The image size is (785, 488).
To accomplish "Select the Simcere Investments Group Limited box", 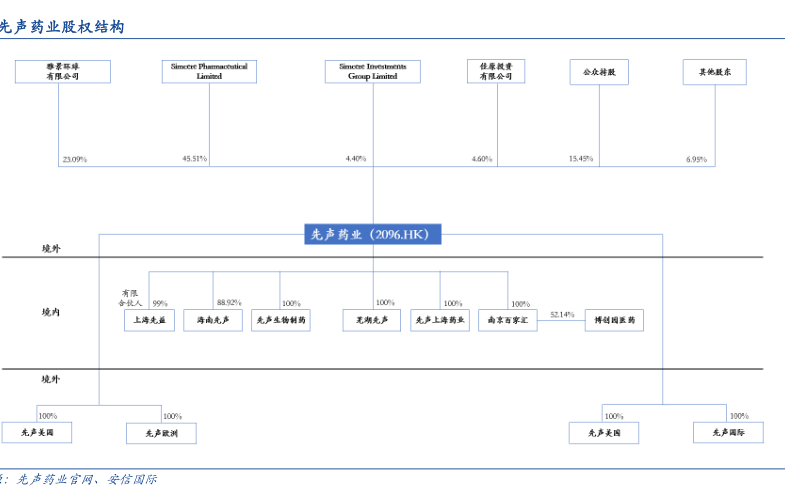I will pyautogui.click(x=372, y=71).
